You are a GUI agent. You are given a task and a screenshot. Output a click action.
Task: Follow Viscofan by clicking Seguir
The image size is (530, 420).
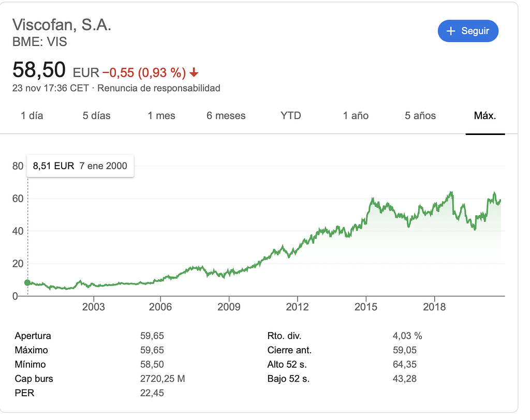tap(468, 31)
